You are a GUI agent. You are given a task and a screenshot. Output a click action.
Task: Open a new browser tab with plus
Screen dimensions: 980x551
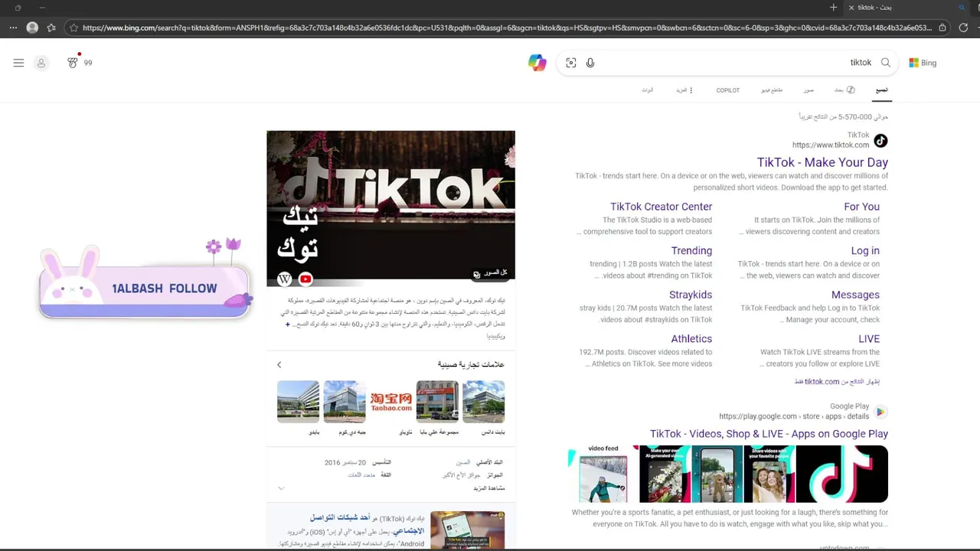tap(833, 8)
